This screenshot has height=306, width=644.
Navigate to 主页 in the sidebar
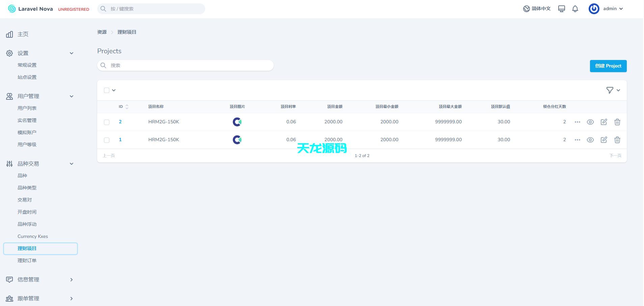(23, 34)
